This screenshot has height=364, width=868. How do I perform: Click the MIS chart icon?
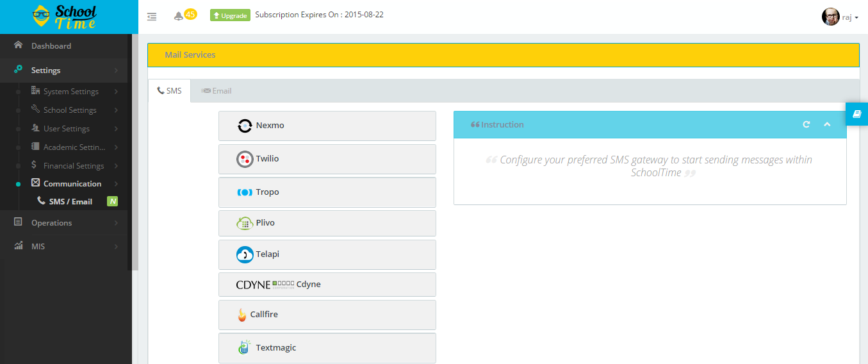18,245
